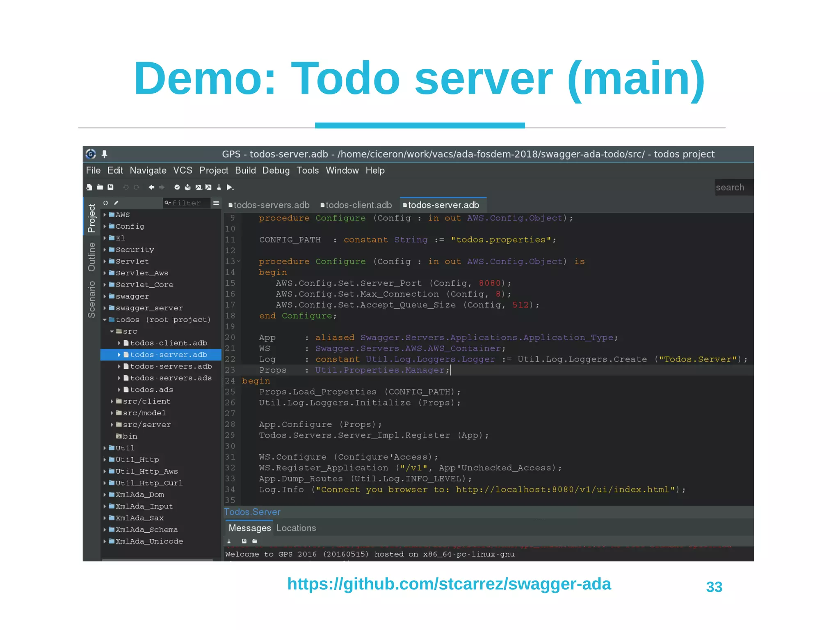
Task: Click the GPS application logo icon
Action: pos(91,154)
